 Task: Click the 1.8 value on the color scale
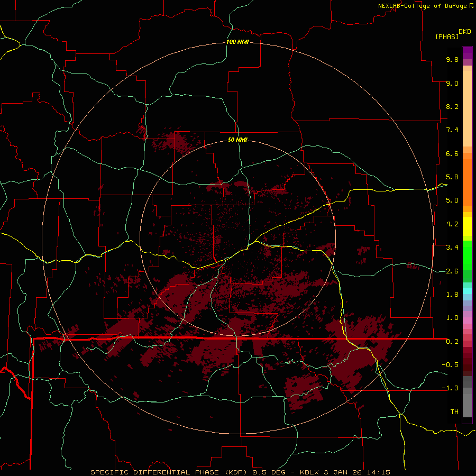tap(452, 295)
